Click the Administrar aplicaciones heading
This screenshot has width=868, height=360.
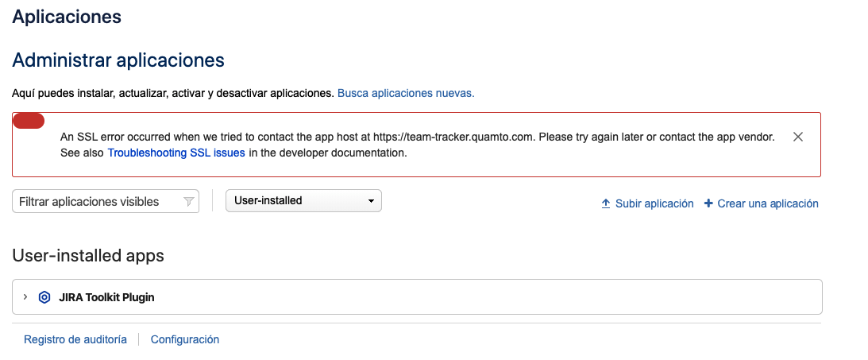tap(118, 60)
